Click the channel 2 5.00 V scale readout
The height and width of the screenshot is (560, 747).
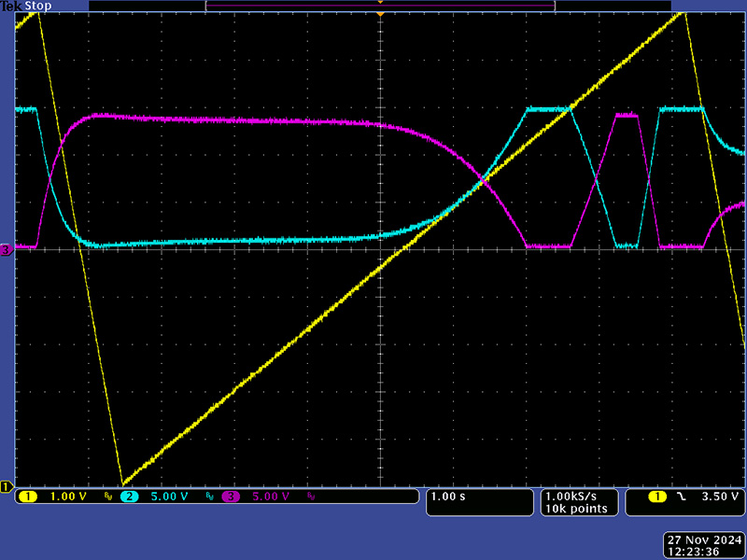(x=168, y=497)
